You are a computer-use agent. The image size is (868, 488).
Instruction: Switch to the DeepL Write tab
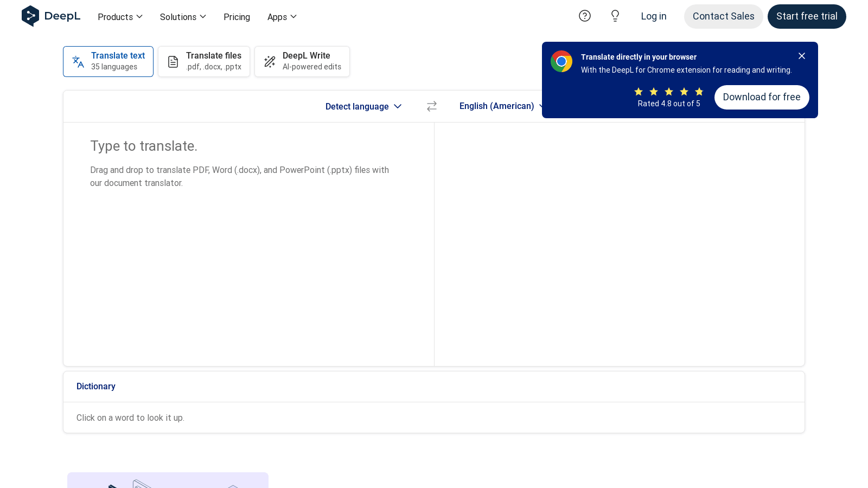tap(302, 61)
